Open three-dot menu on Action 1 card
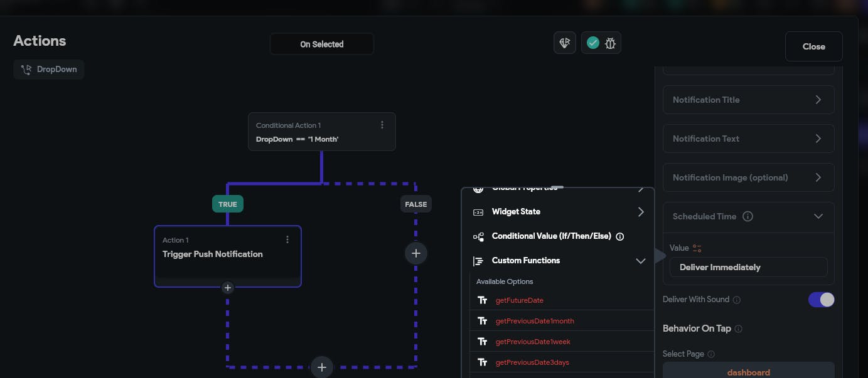The height and width of the screenshot is (378, 868). point(287,239)
